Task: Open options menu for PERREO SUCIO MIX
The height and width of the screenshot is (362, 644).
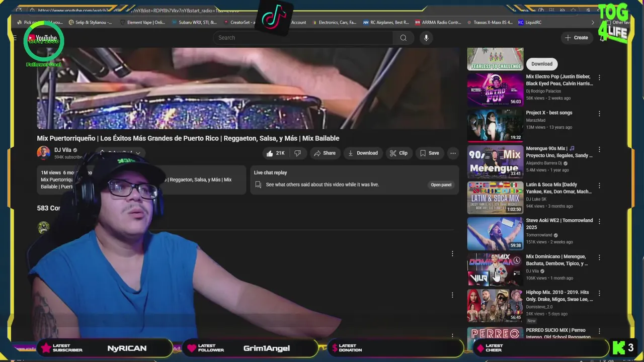Action: pos(599,331)
